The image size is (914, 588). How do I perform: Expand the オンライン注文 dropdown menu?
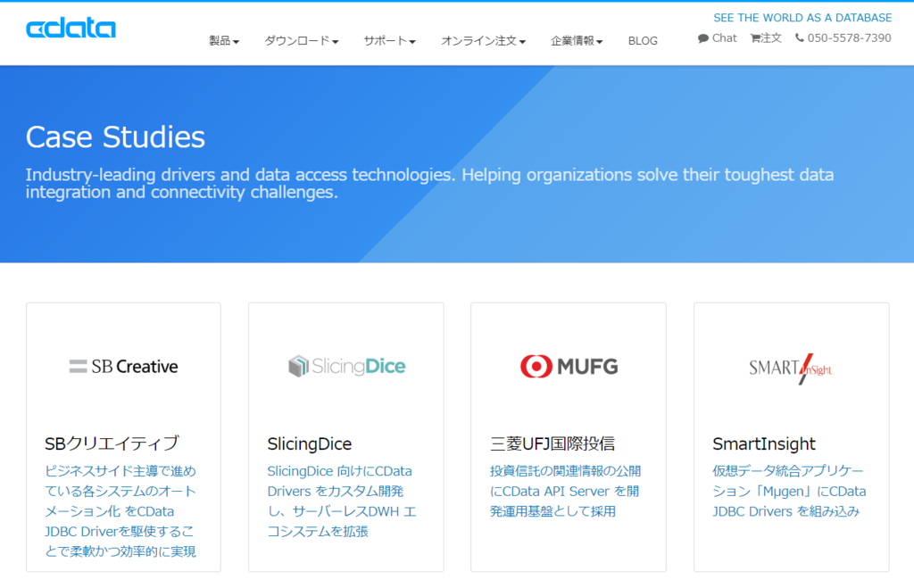tap(483, 41)
